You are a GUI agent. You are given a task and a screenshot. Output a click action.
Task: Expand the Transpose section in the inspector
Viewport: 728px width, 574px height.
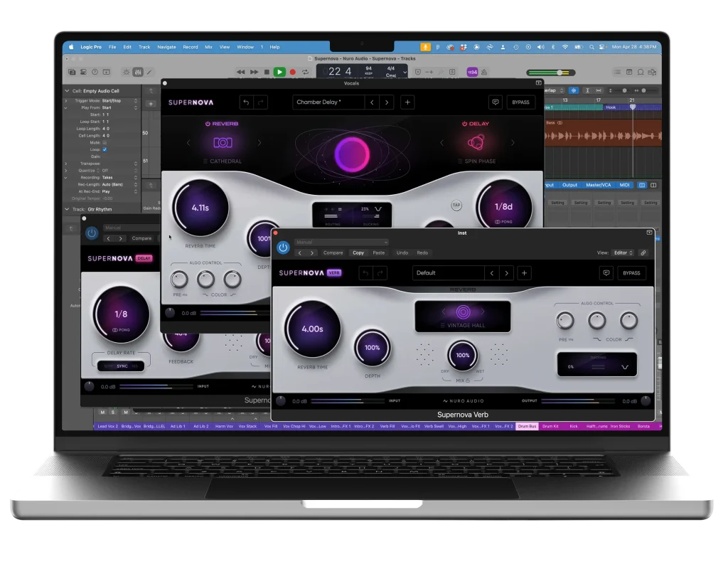pos(66,164)
